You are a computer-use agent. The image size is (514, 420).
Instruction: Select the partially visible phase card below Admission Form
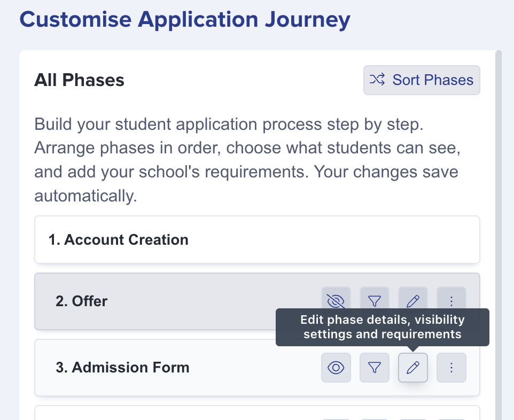(x=258, y=413)
